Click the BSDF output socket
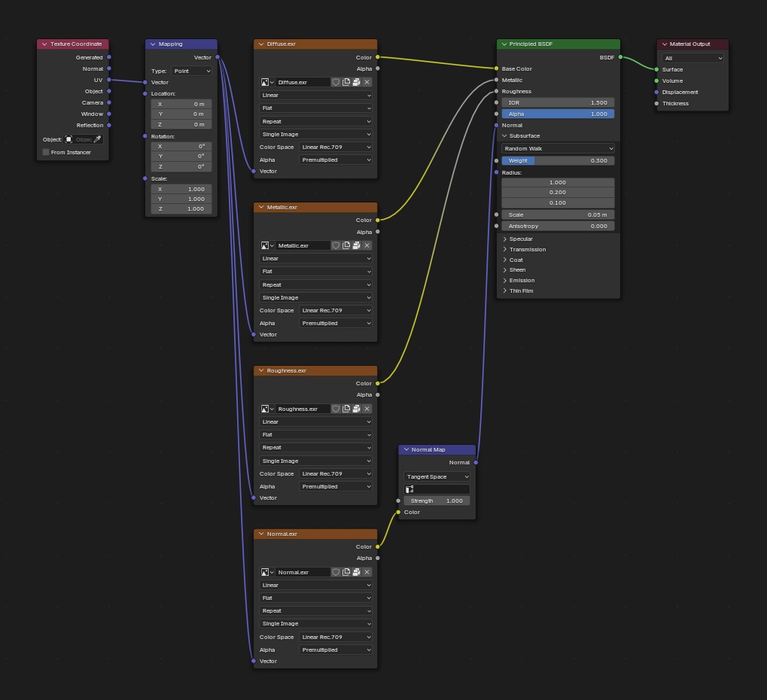This screenshot has height=700, width=767. tap(620, 57)
